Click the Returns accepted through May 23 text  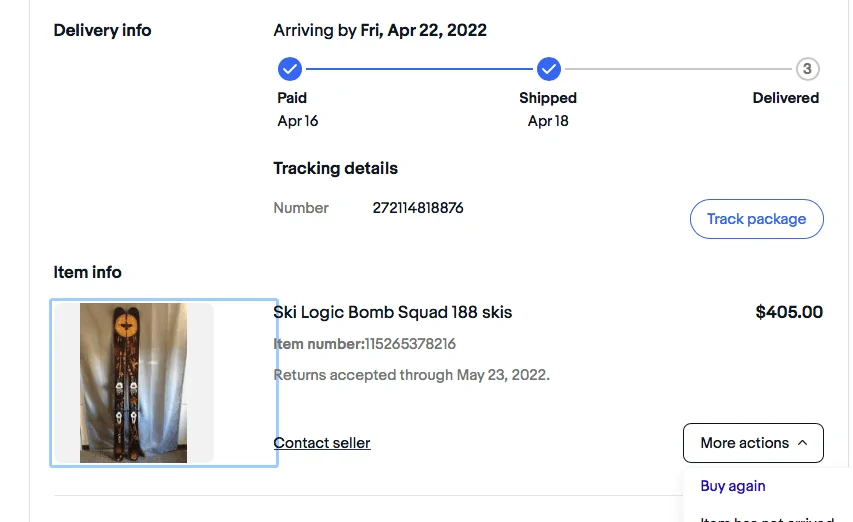(412, 375)
